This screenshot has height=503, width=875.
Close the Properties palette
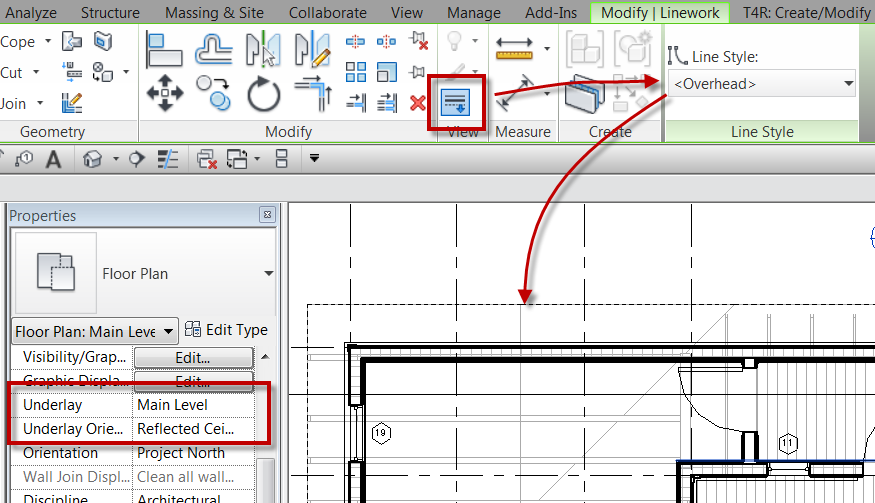[267, 215]
